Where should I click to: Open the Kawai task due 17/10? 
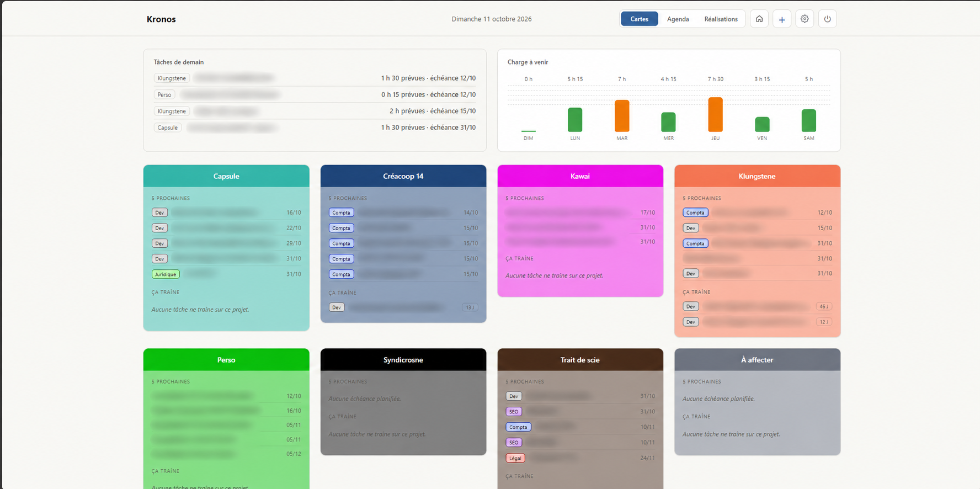pyautogui.click(x=580, y=212)
